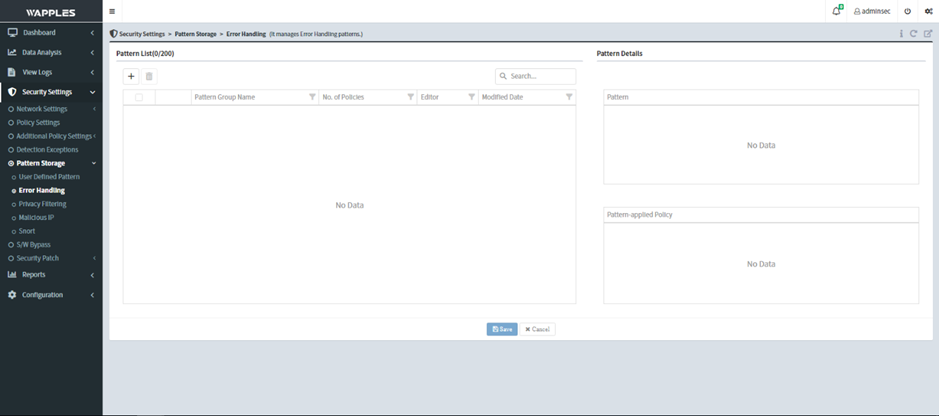Filter the Modified Date column
The height and width of the screenshot is (416, 939).
(569, 97)
